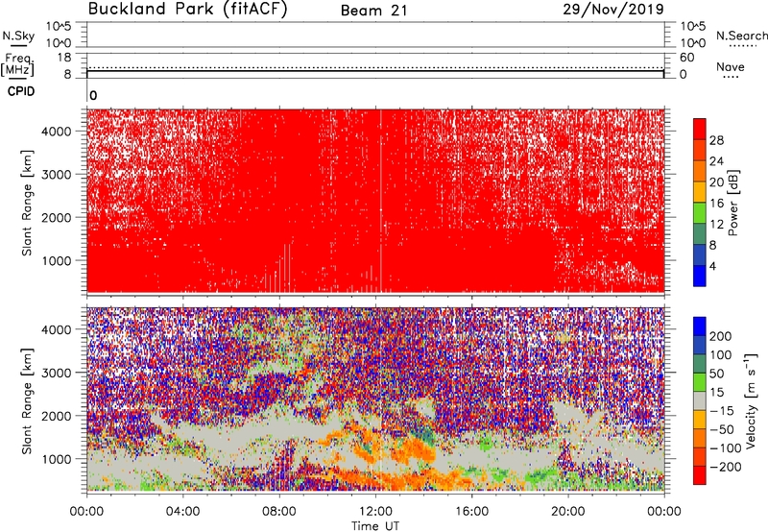Select the "60" Nave axis value
Image resolution: width=768 pixels, height=532 pixels.
pyautogui.click(x=687, y=58)
